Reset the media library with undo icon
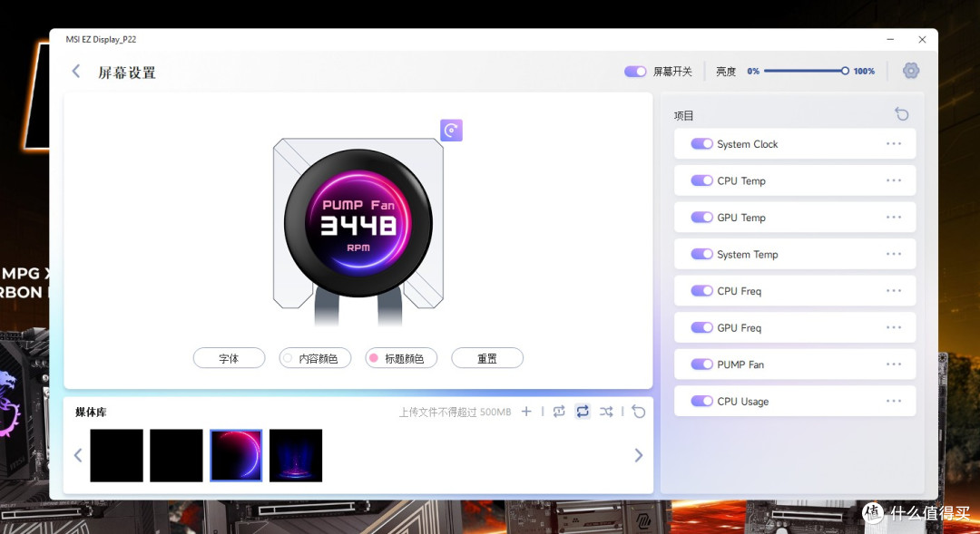 [638, 412]
